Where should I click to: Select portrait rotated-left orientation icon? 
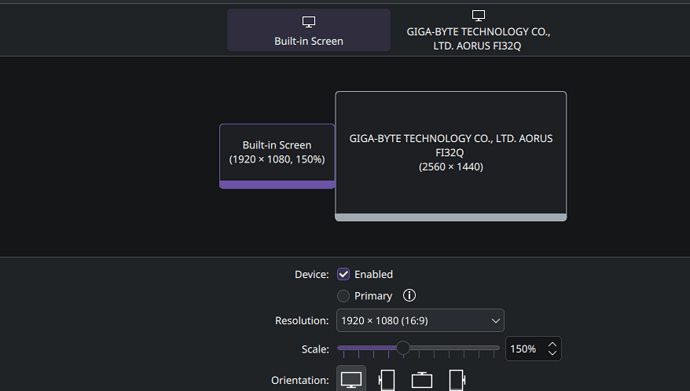click(387, 380)
